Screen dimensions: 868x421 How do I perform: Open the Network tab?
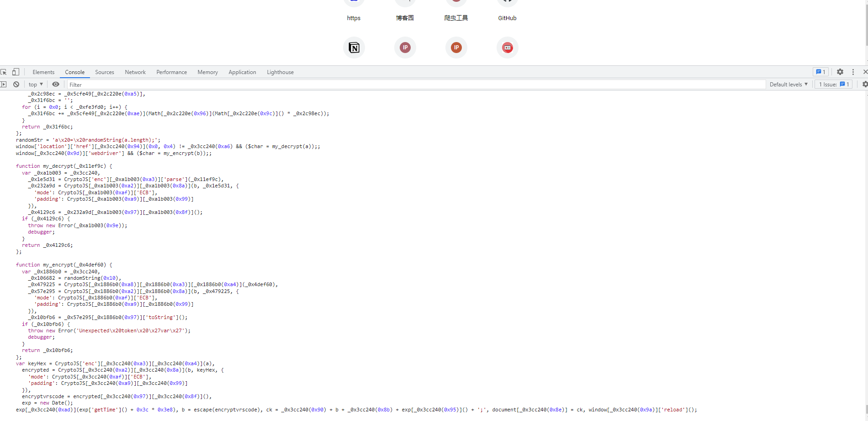click(x=135, y=72)
